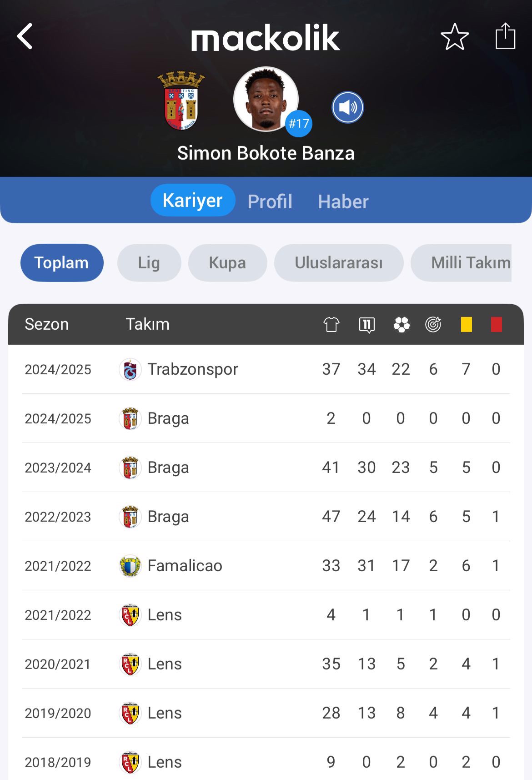Select the Milli Takım filter chip

point(462,262)
